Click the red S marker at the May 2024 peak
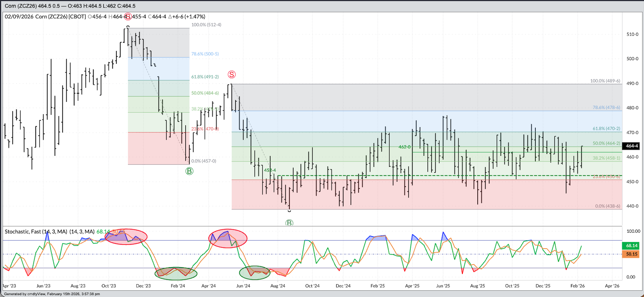This screenshot has height=297, width=644. pos(232,75)
